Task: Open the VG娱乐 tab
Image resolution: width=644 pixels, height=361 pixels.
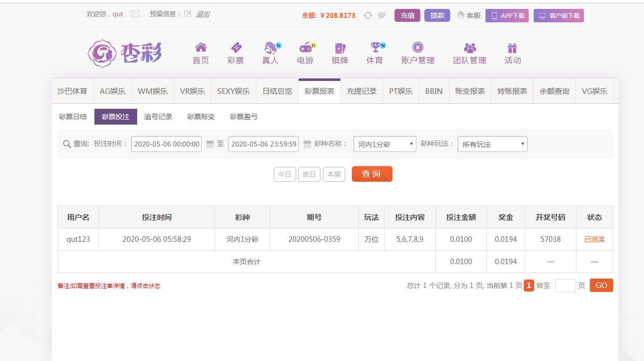Action: click(x=595, y=91)
